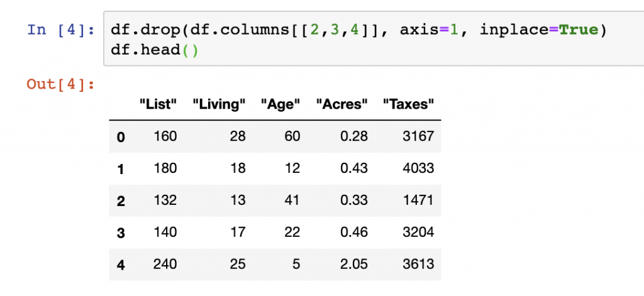Click List value 180
The width and height of the screenshot is (644, 296).
(x=165, y=168)
